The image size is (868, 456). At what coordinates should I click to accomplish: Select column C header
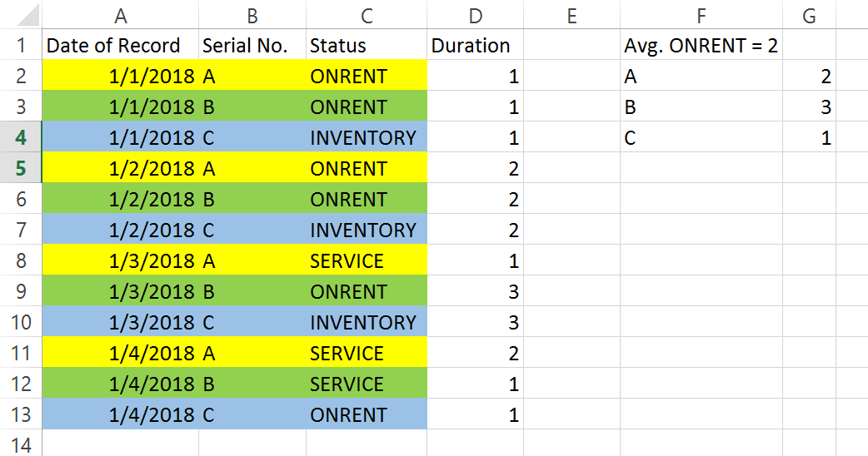[x=367, y=15]
